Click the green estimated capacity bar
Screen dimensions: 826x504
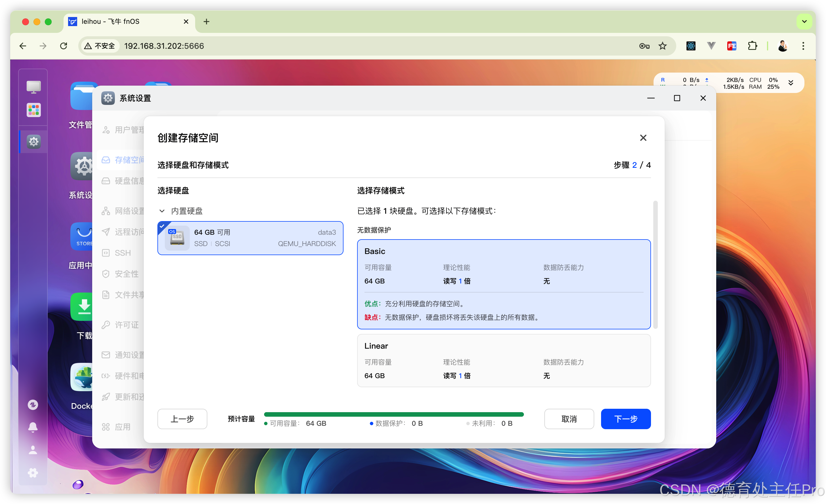tap(393, 414)
